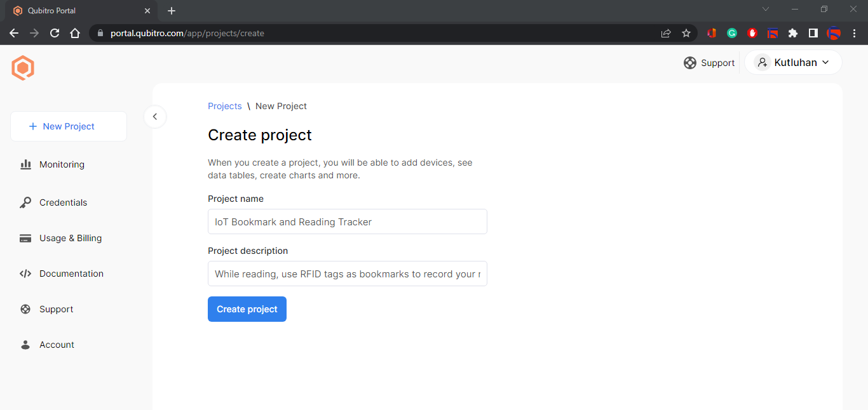Open the tab search dropdown arrow
The width and height of the screenshot is (868, 410).
(766, 10)
